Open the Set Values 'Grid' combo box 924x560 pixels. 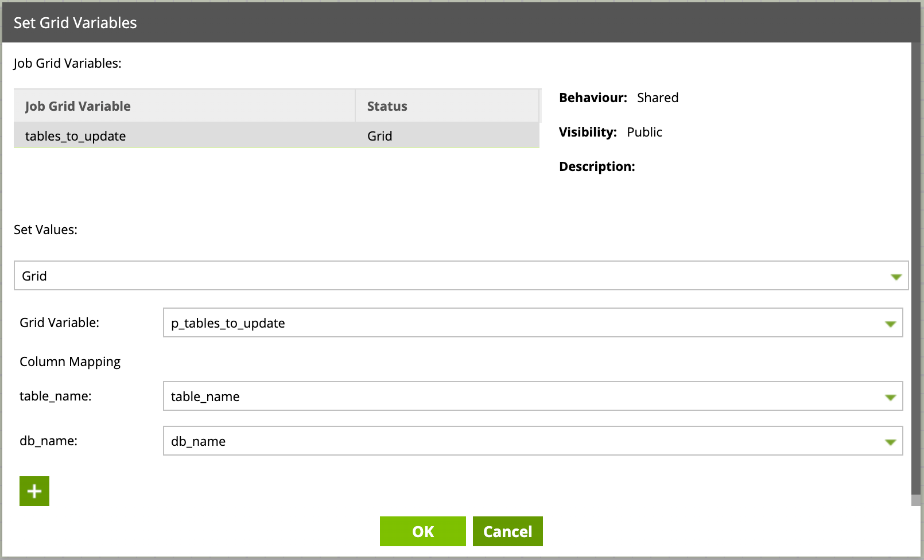(x=448, y=276)
